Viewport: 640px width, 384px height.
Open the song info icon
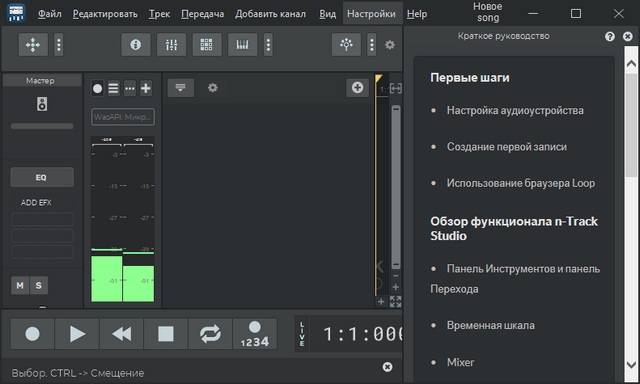pos(136,44)
